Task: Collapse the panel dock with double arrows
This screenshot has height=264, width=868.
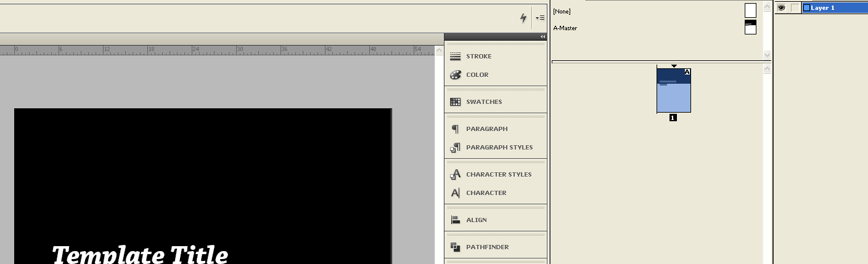Action: coord(543,37)
